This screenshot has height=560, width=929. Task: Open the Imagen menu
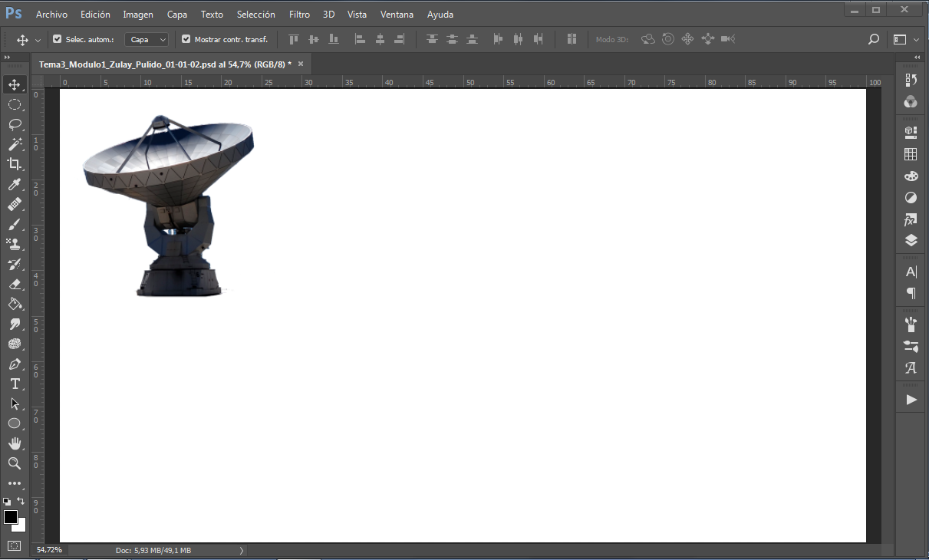tap(138, 15)
